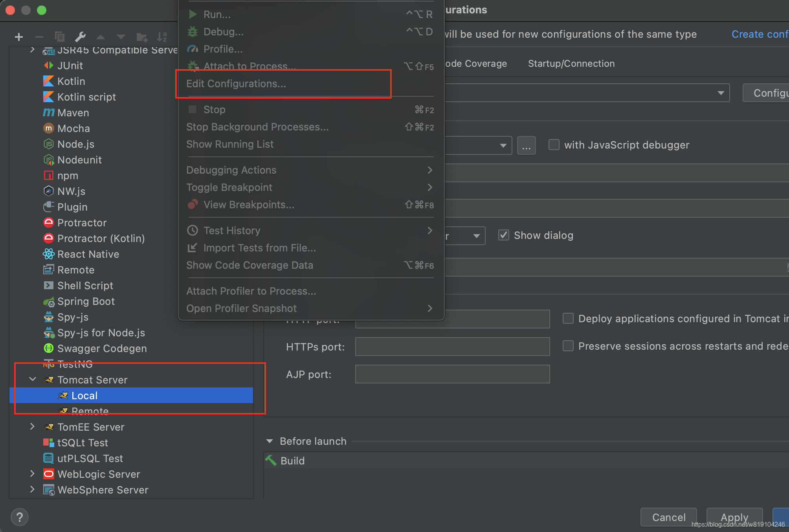Viewport: 789px width, 532px height.
Task: Open the Open Profiler Snapshot submenu
Action: click(311, 308)
